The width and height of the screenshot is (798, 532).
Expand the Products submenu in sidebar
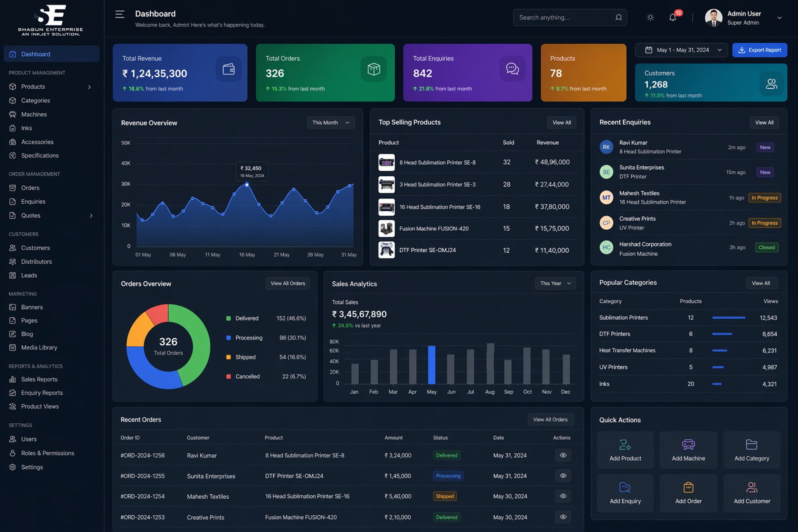89,87
